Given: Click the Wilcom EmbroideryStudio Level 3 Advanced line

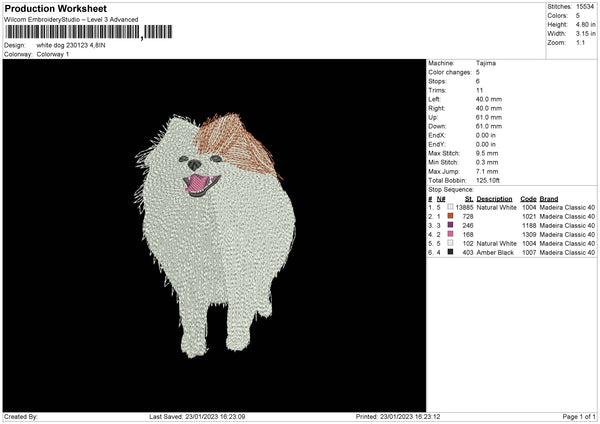Looking at the screenshot, I should (71, 20).
